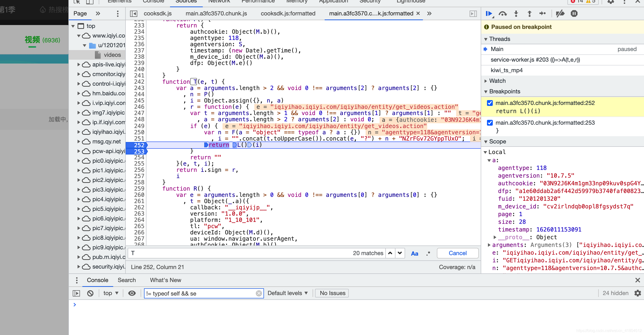This screenshot has width=644, height=335.
Task: Collapse the Threads section
Action: [x=486, y=39]
